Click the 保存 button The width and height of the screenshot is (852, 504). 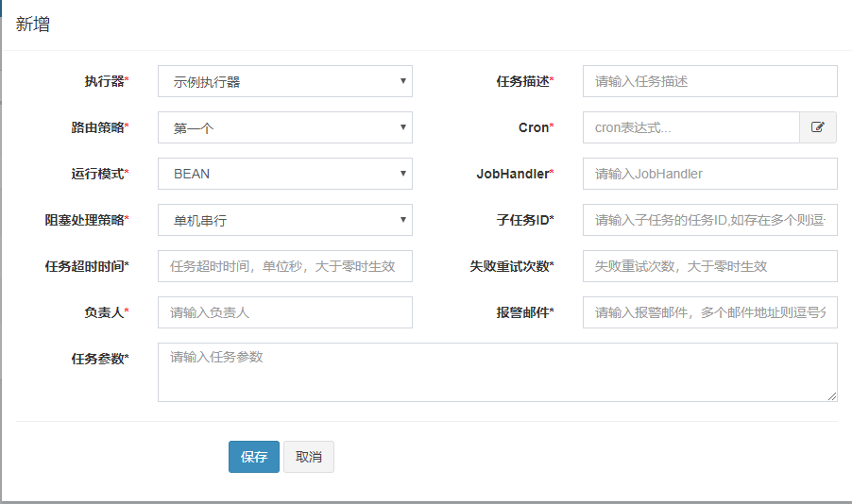point(254,457)
